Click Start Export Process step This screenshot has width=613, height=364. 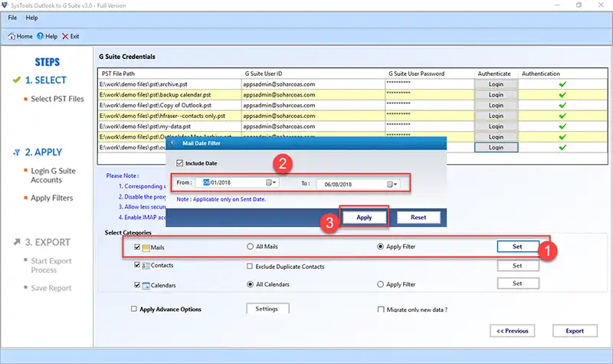pos(51,265)
